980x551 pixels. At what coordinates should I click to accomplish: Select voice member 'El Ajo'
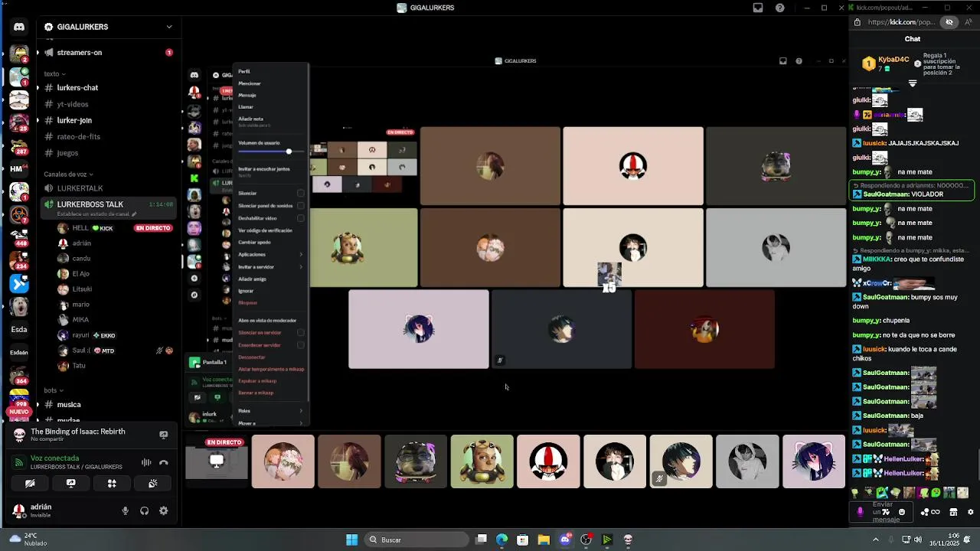click(80, 274)
